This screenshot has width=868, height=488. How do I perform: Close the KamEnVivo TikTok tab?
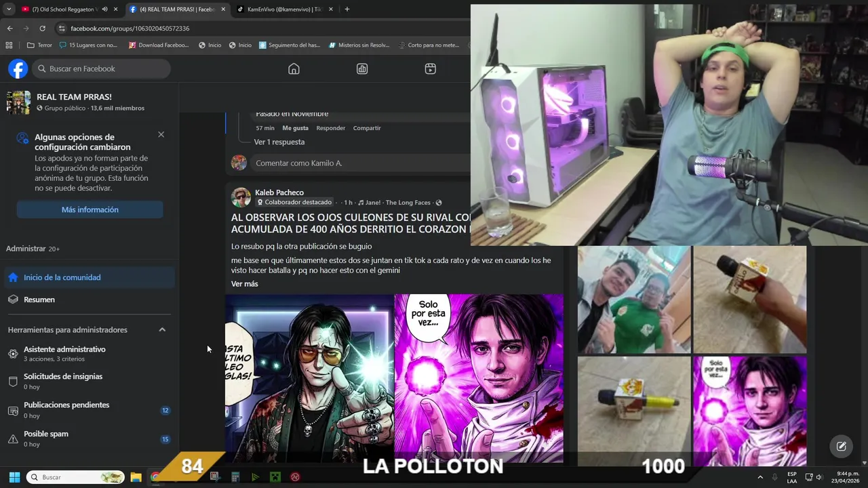pos(332,9)
